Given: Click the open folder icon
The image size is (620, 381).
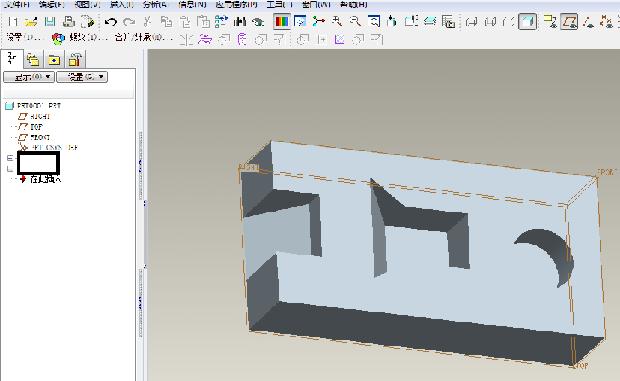Looking at the screenshot, I should 30,22.
